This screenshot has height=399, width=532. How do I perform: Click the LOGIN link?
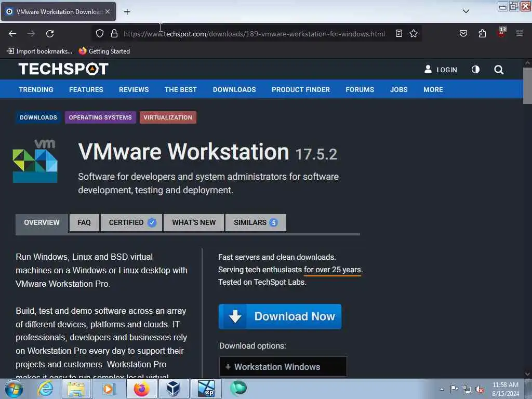[441, 70]
